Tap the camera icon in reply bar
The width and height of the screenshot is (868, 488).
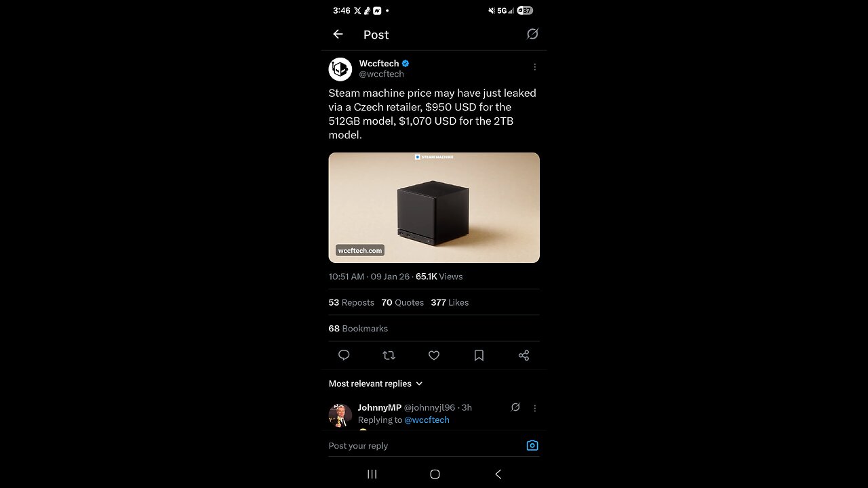pyautogui.click(x=532, y=445)
